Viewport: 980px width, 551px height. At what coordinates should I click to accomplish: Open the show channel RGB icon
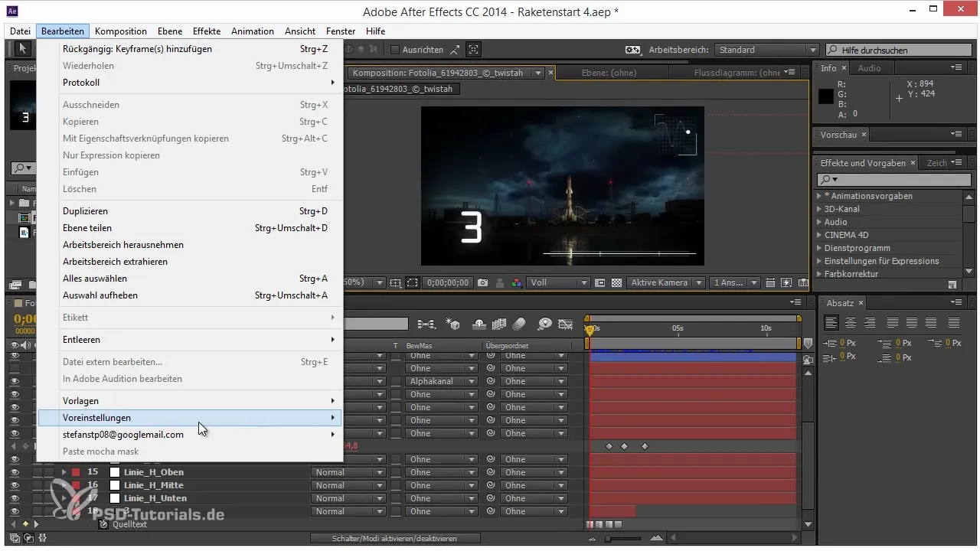[516, 282]
